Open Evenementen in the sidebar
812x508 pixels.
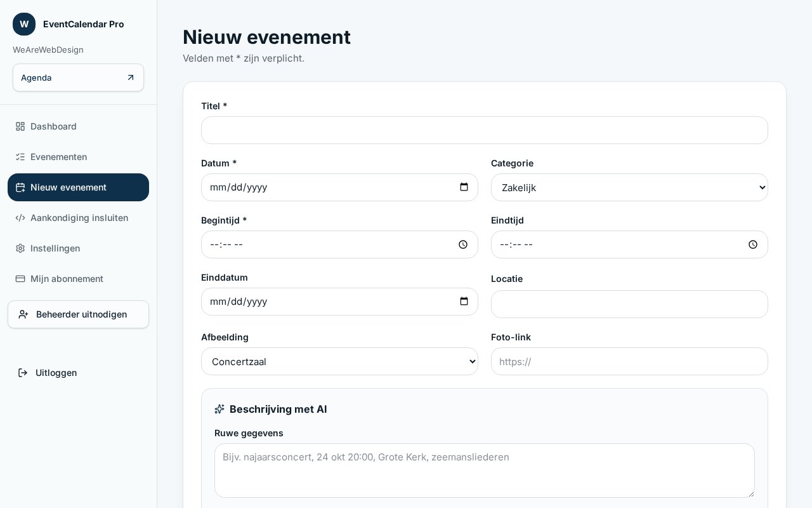(78, 157)
